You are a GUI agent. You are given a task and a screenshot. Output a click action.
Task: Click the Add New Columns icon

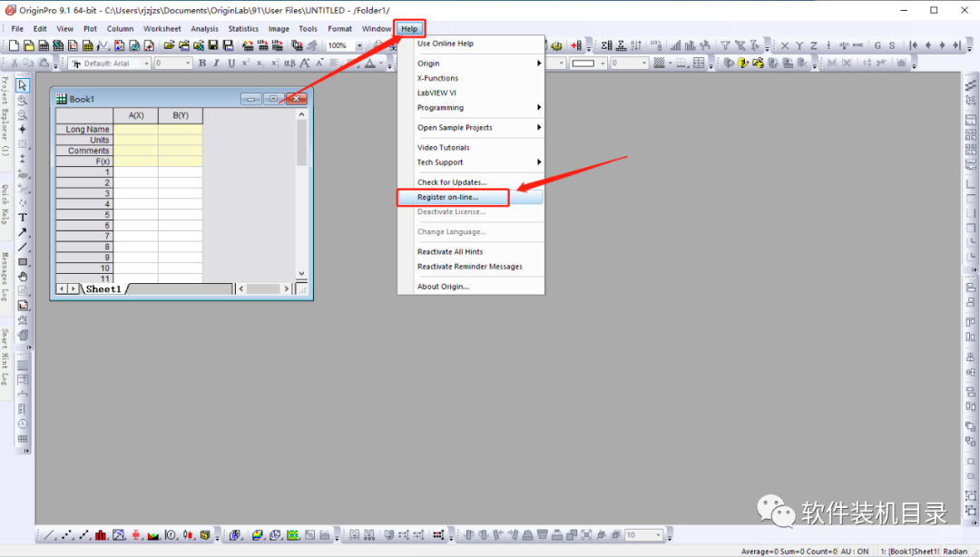click(576, 45)
